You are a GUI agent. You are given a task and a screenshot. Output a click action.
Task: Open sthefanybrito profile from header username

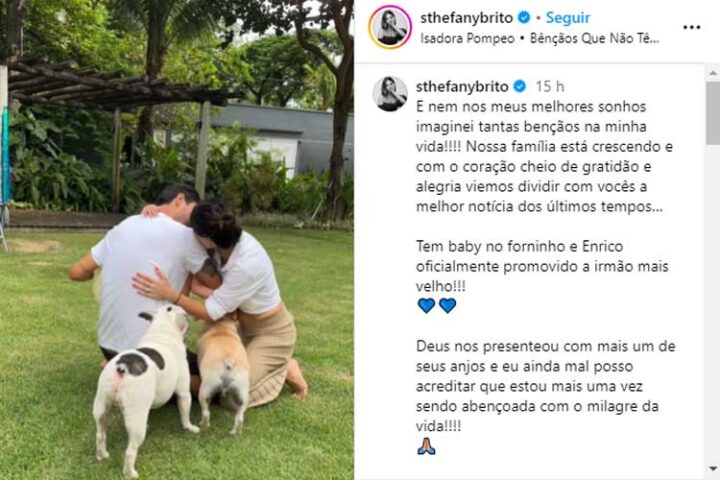467,18
